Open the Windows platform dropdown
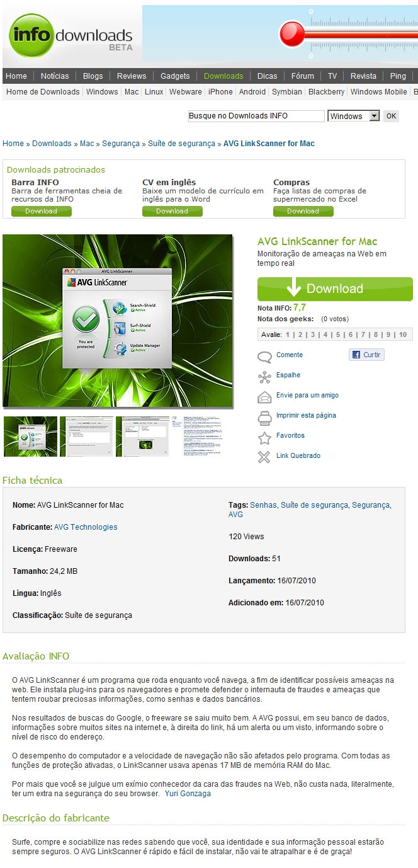This screenshot has width=418, height=868. point(354,116)
